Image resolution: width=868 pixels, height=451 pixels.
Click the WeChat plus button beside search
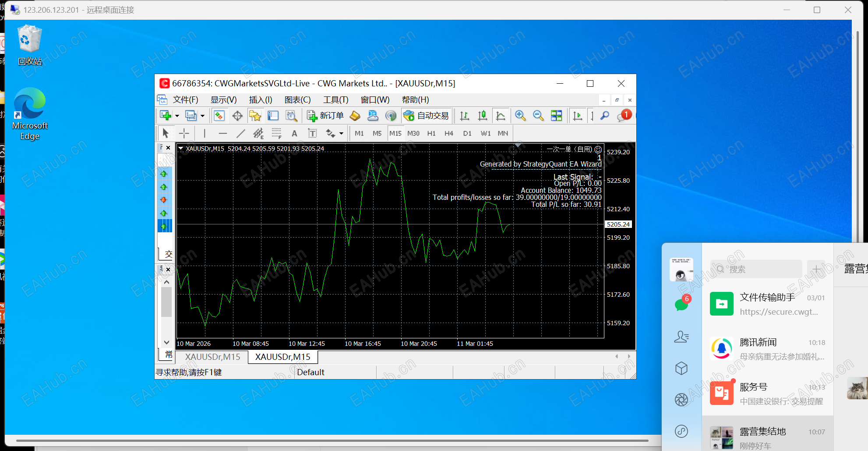click(x=816, y=269)
